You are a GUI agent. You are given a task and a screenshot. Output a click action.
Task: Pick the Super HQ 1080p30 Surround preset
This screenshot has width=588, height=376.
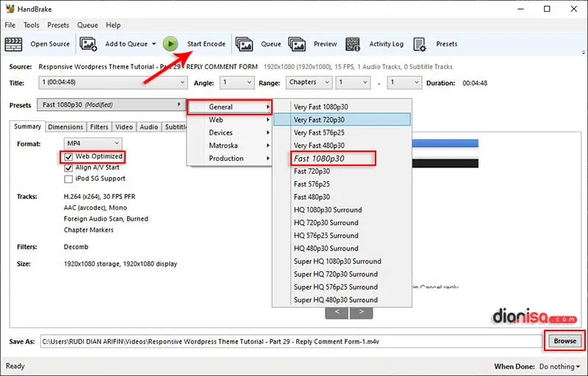pos(342,261)
